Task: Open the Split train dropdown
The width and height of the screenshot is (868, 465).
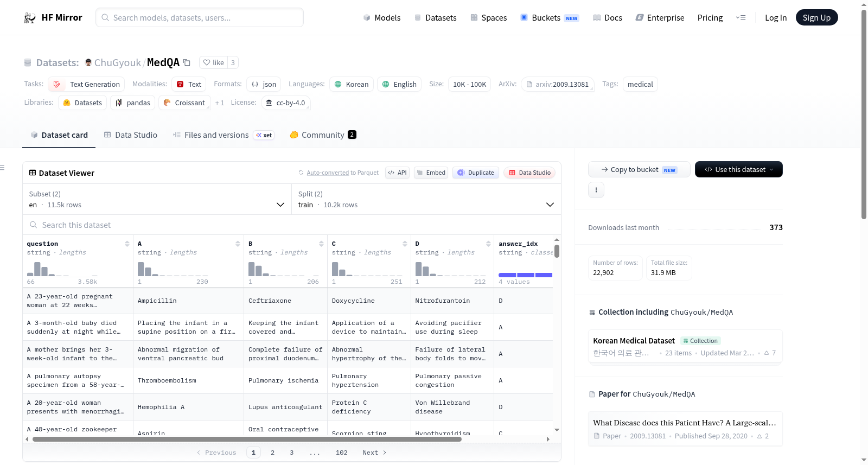Action: [x=426, y=199]
